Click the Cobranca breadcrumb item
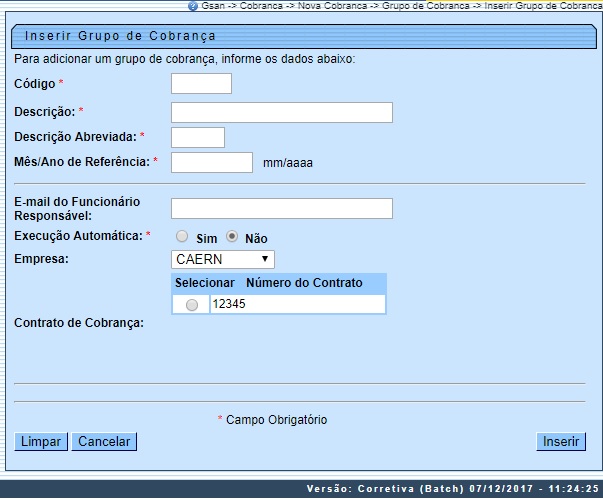The image size is (603, 499). pos(262,6)
